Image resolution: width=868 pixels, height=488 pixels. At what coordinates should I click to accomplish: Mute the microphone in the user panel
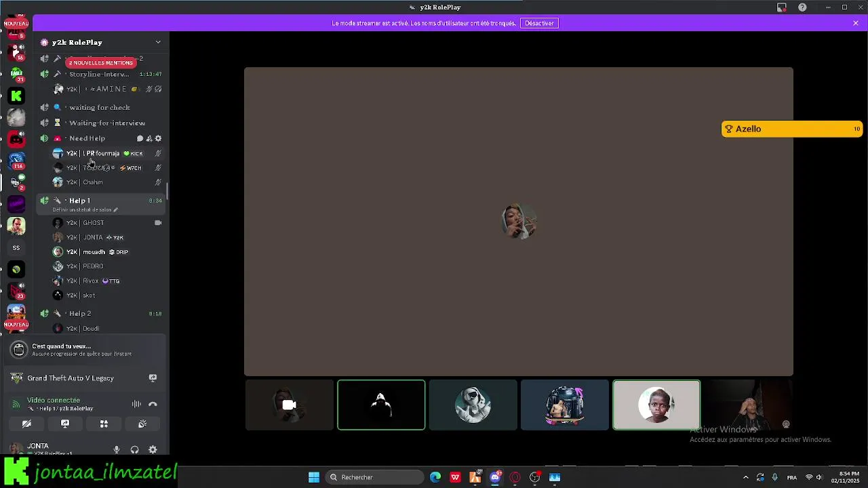click(117, 449)
